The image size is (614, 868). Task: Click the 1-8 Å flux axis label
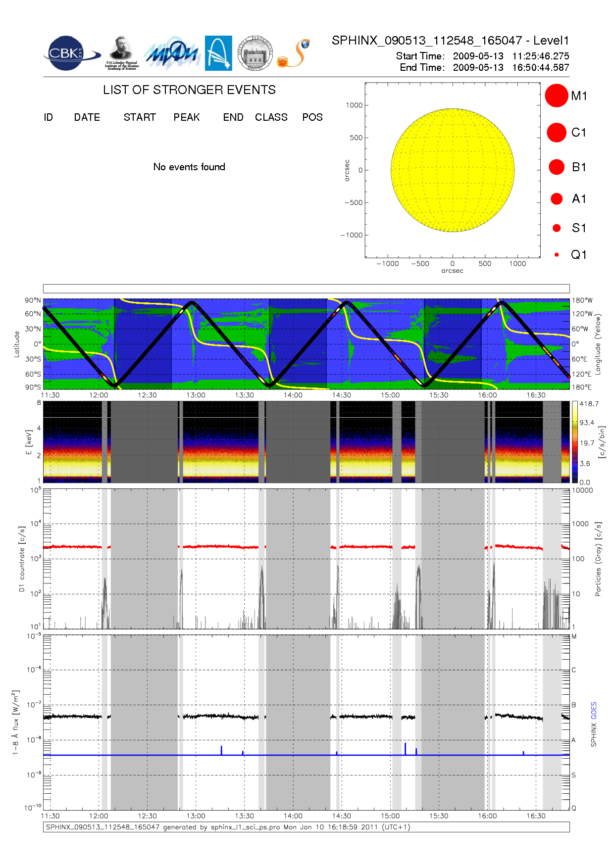point(15,723)
